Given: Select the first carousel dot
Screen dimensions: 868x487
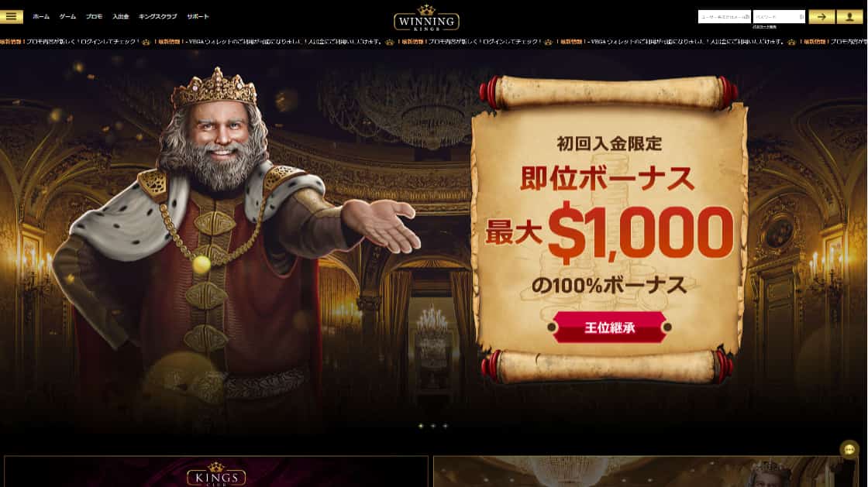Looking at the screenshot, I should pos(421,426).
